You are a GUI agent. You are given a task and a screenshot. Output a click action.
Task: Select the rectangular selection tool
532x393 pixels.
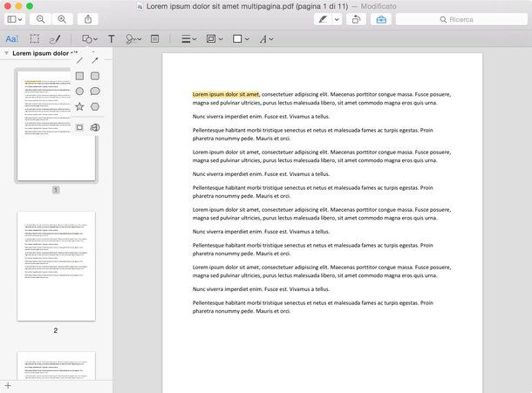pyautogui.click(x=34, y=39)
